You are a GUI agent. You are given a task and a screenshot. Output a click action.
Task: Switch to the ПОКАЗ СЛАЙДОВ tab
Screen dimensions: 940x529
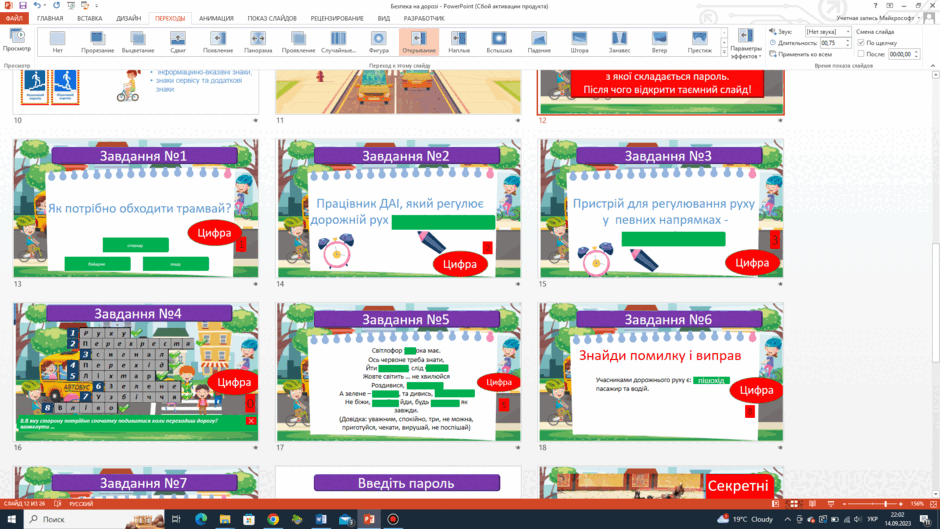click(x=272, y=18)
